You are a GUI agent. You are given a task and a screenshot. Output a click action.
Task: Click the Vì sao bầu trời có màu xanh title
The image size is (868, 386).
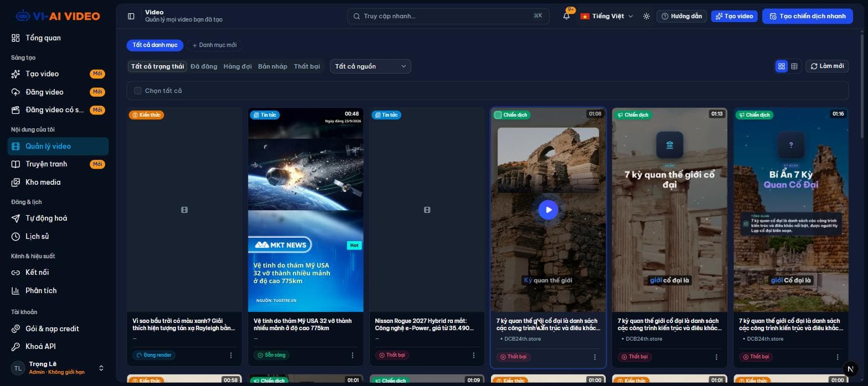point(185,324)
